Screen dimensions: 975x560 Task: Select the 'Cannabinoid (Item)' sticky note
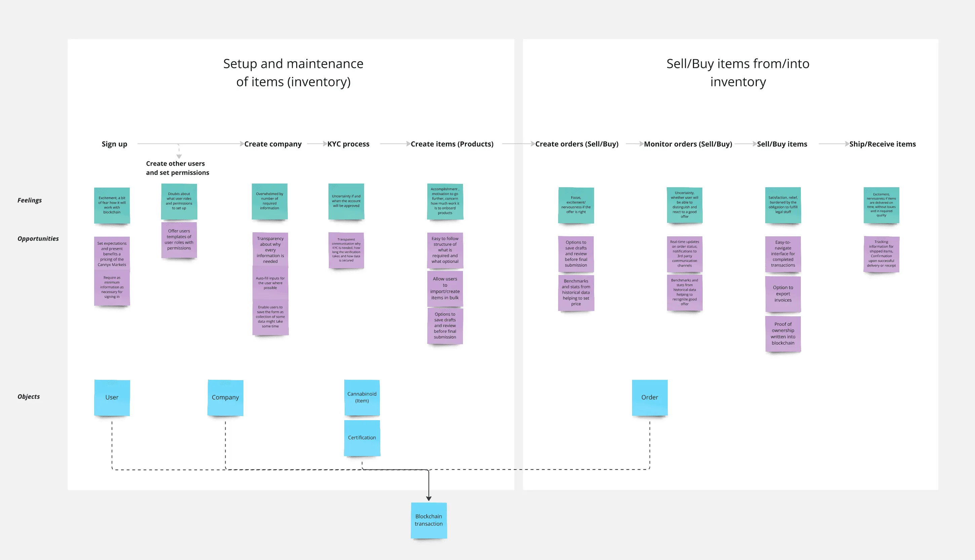pos(362,398)
